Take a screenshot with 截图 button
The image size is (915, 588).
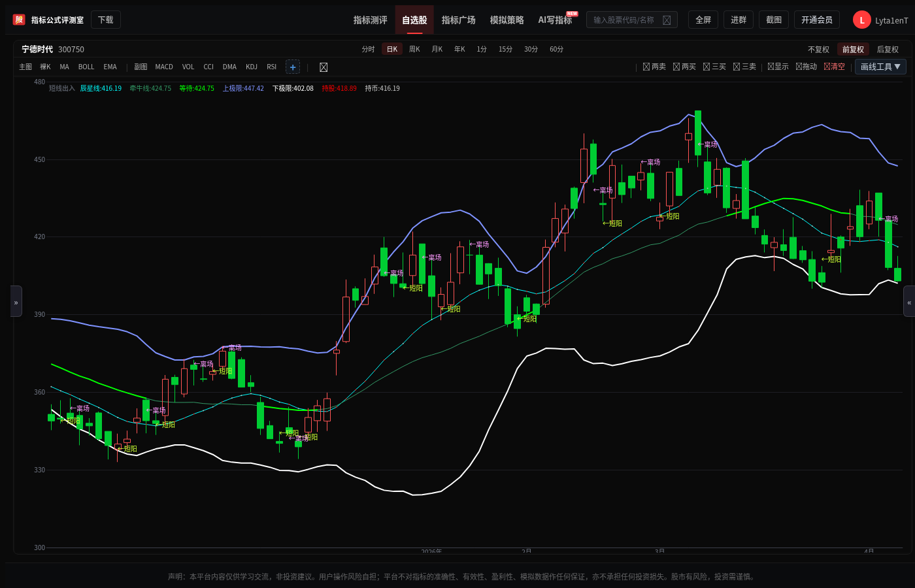tap(774, 20)
